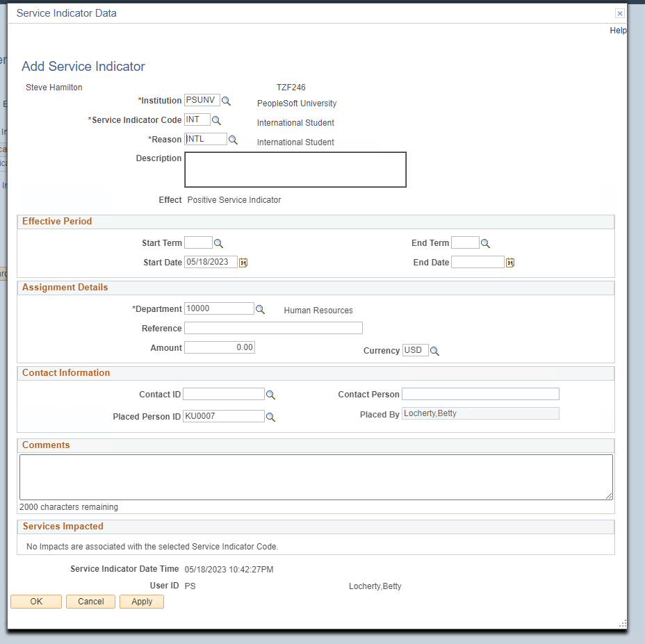
Task: Click the Amount field
Action: coord(220,347)
